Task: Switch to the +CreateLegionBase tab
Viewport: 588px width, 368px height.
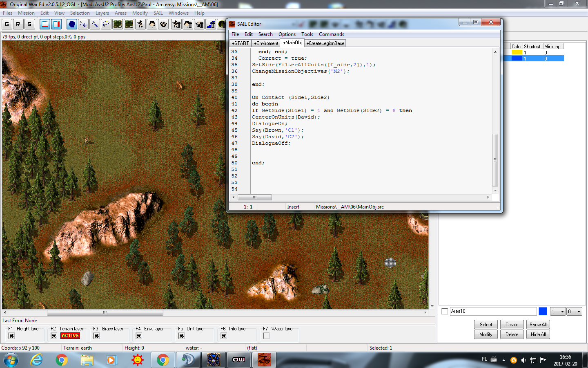Action: pyautogui.click(x=325, y=43)
